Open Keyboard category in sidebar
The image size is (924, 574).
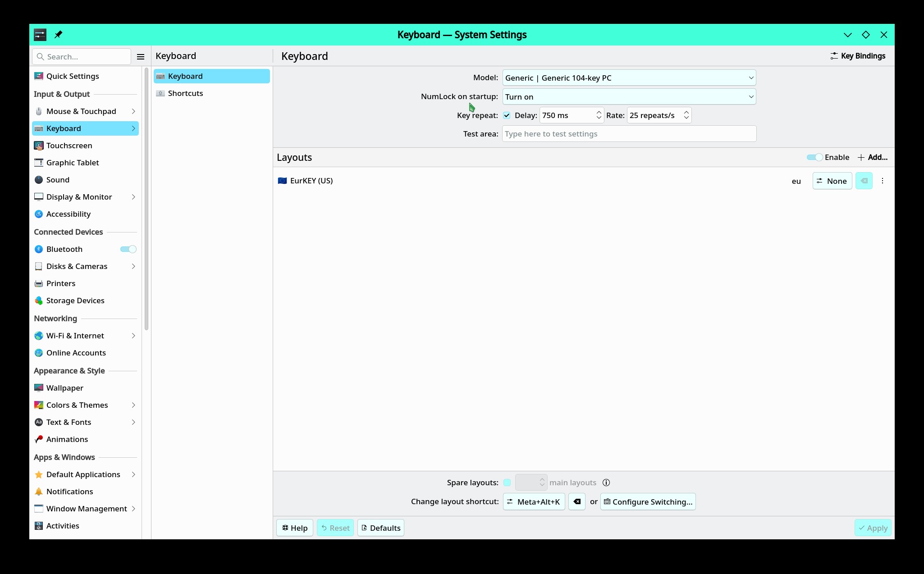point(86,128)
